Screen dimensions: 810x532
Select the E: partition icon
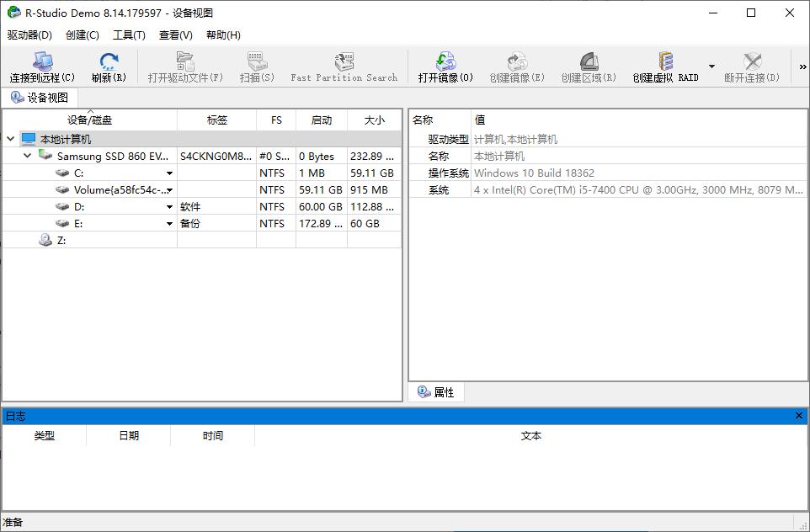click(62, 223)
